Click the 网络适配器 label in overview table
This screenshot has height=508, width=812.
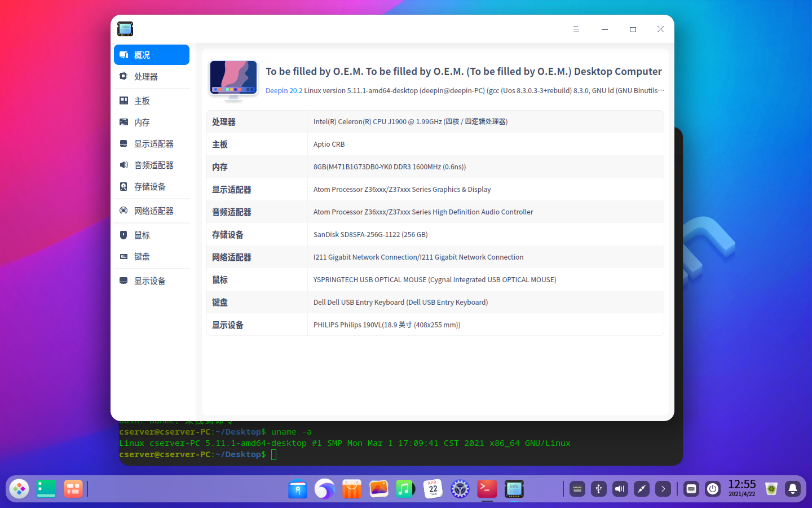(232, 257)
